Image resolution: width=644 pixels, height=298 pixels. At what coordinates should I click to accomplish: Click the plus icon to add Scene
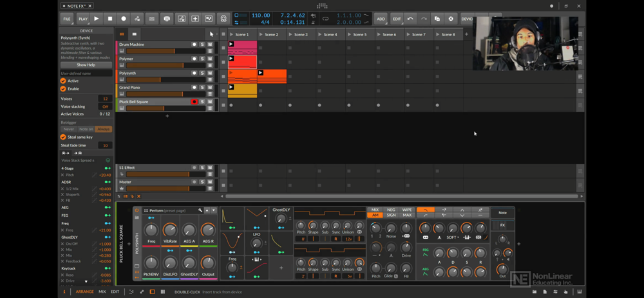pos(467,34)
